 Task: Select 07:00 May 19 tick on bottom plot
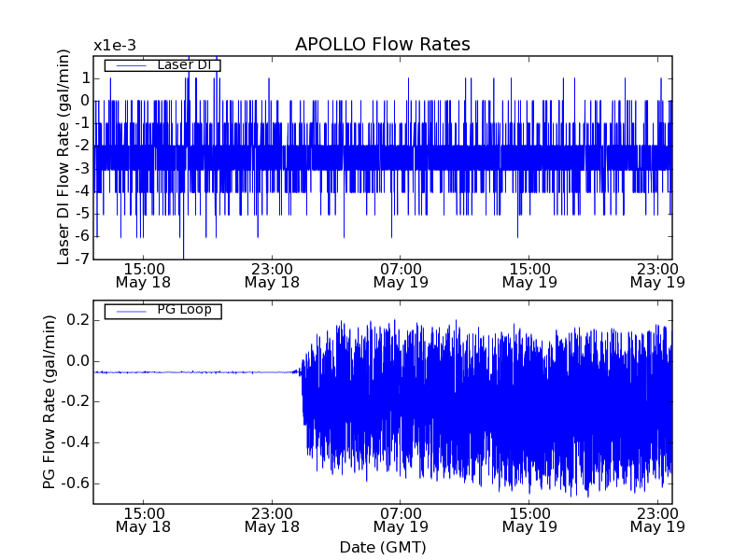[401, 520]
